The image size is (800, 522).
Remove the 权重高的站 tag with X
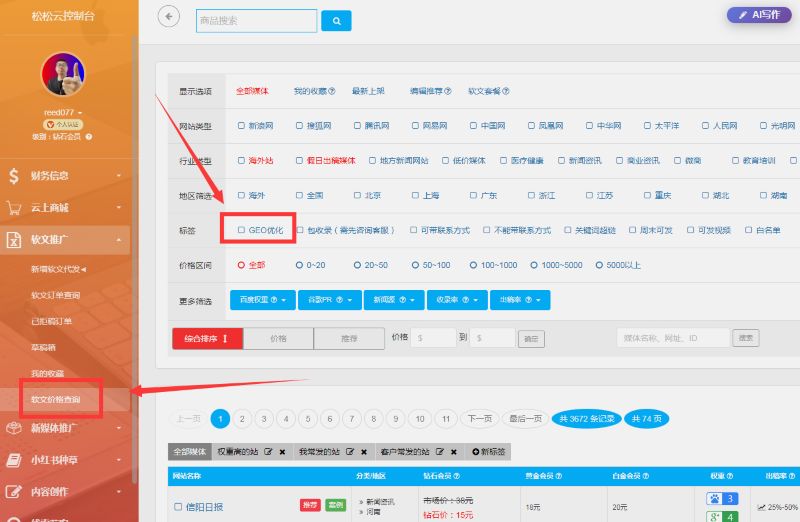282,452
